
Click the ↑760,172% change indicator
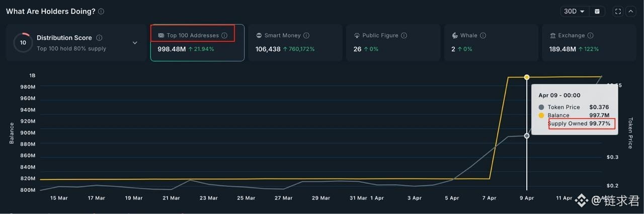299,49
